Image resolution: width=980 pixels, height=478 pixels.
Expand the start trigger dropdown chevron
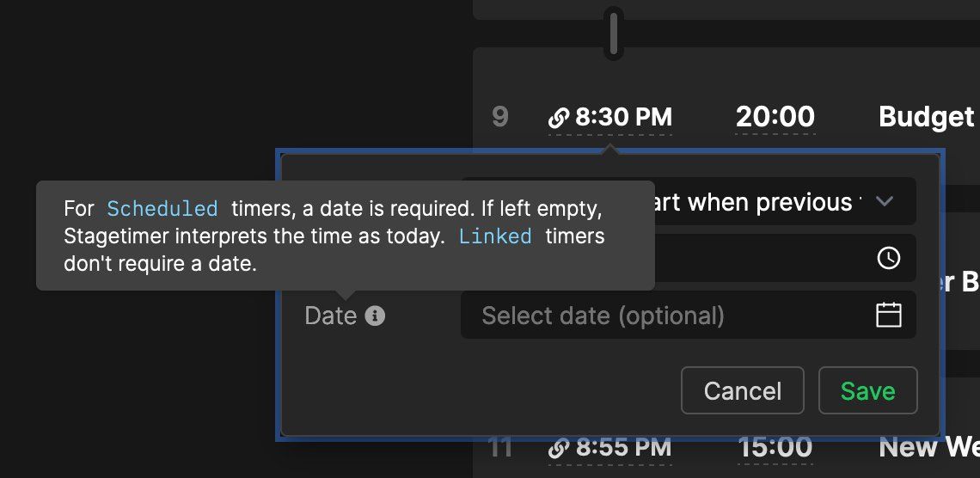pos(885,201)
